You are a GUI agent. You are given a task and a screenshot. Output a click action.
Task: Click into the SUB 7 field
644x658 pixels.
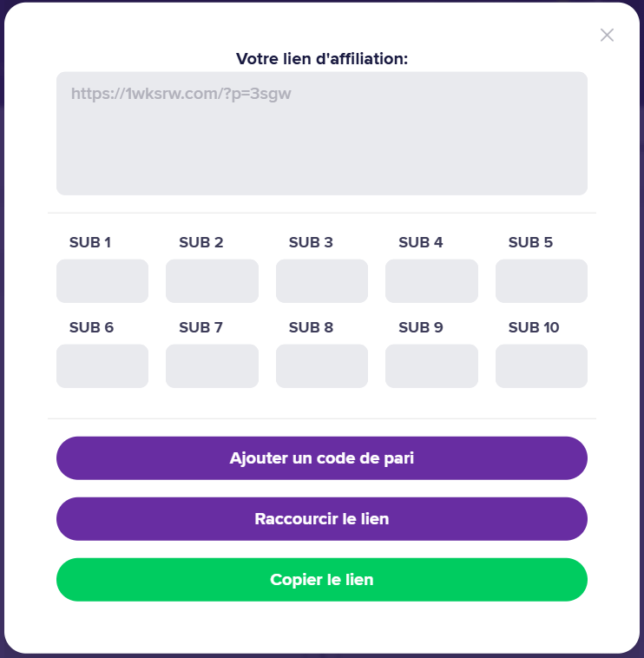[x=212, y=366]
